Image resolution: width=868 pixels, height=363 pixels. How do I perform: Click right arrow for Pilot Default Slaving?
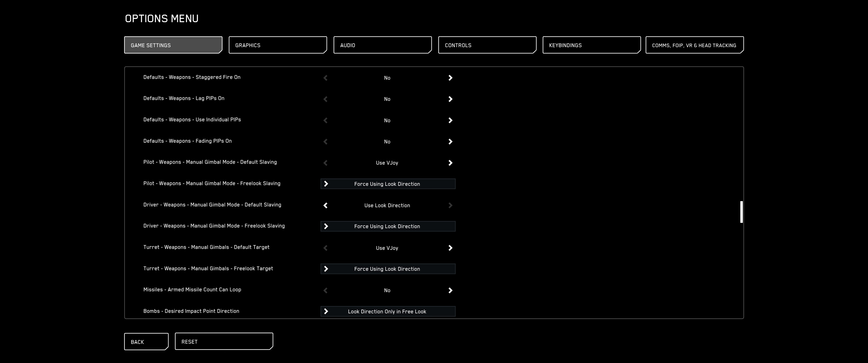pos(450,163)
